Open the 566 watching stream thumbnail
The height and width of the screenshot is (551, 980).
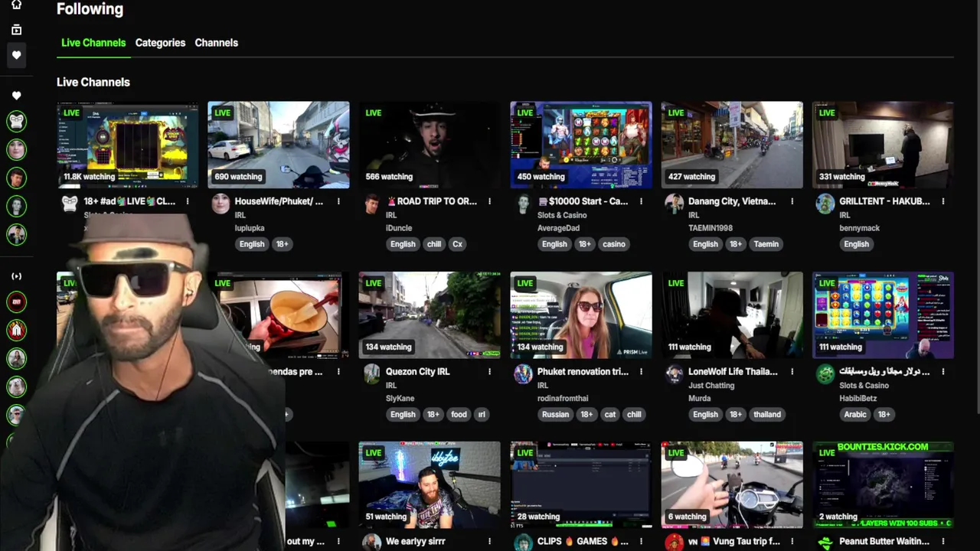[x=430, y=145]
